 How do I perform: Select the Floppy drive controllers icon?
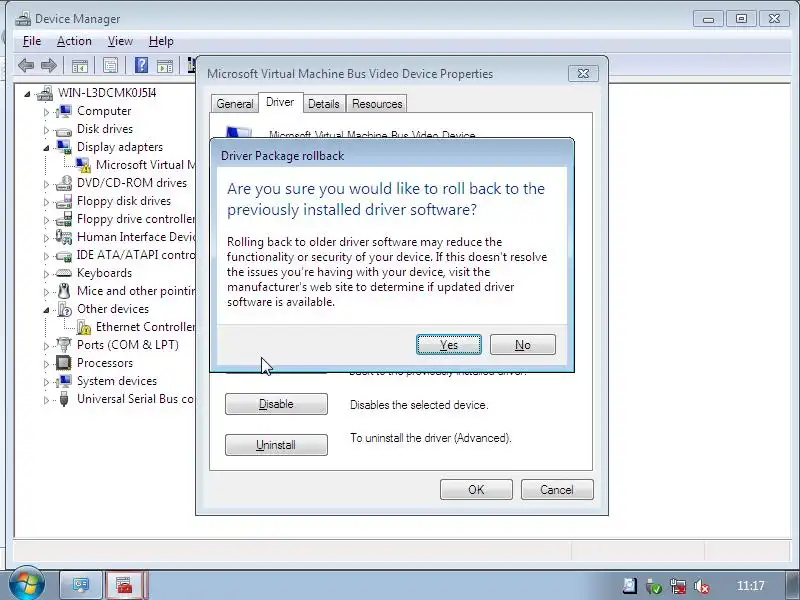pyautogui.click(x=64, y=219)
